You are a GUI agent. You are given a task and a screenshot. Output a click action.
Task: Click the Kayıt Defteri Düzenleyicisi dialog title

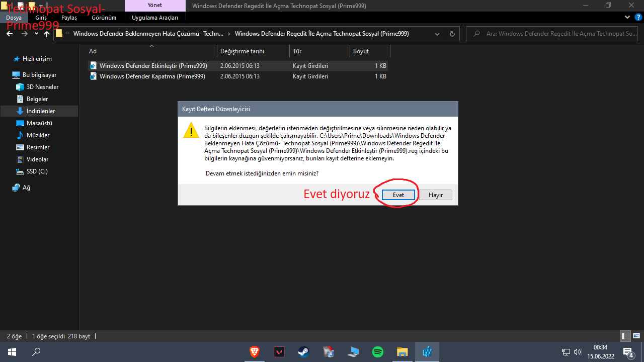click(x=216, y=109)
